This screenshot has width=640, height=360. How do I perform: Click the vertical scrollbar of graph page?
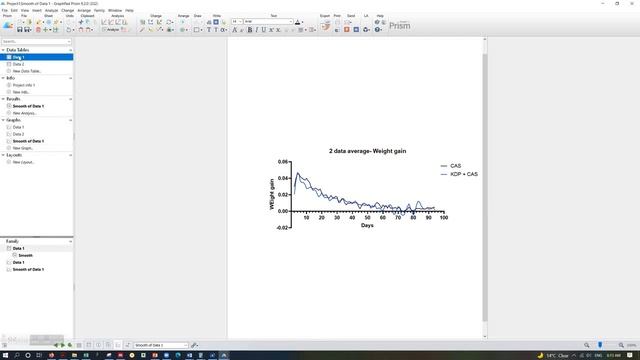point(485,188)
